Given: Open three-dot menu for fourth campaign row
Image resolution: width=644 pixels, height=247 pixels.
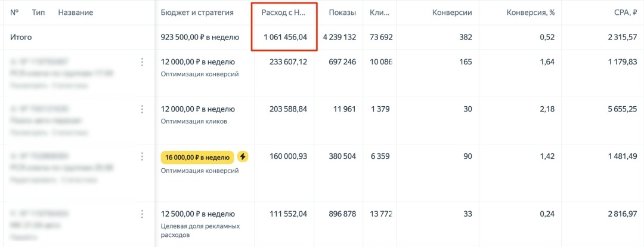Looking at the screenshot, I should 142,214.
